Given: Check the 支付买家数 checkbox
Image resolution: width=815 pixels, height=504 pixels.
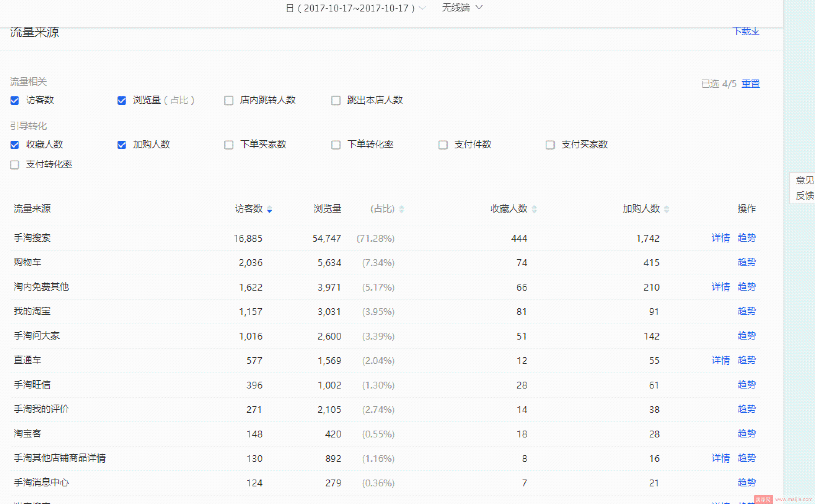Looking at the screenshot, I should [x=550, y=145].
